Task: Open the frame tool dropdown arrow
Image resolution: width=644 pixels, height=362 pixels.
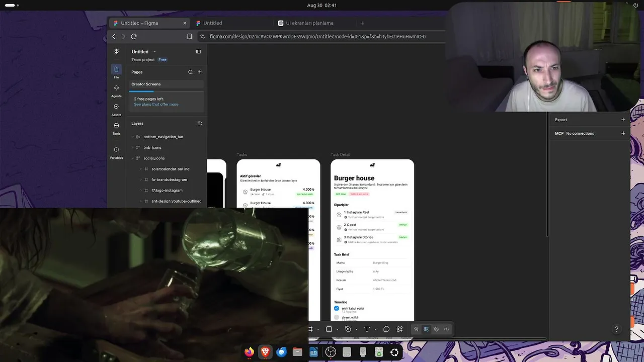Action: tap(318, 329)
